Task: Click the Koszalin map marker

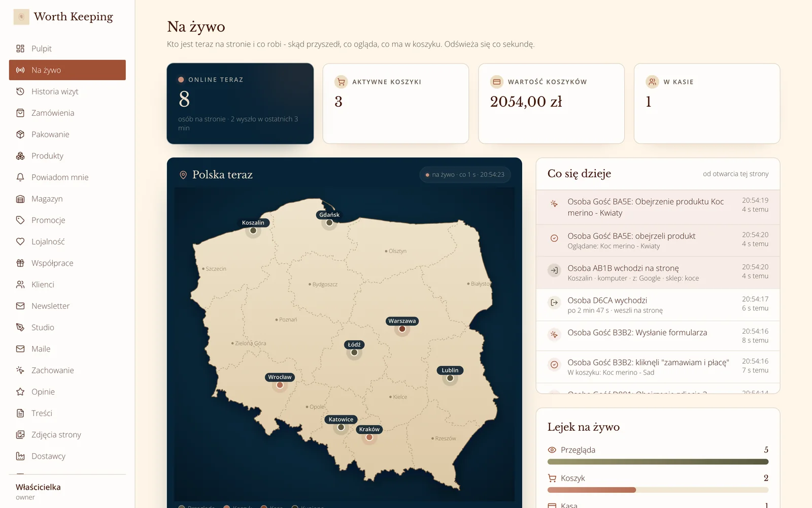Action: 253,231
